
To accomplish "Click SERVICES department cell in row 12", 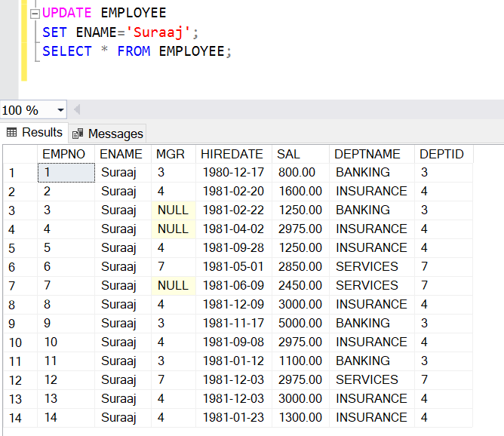I will tap(372, 380).
